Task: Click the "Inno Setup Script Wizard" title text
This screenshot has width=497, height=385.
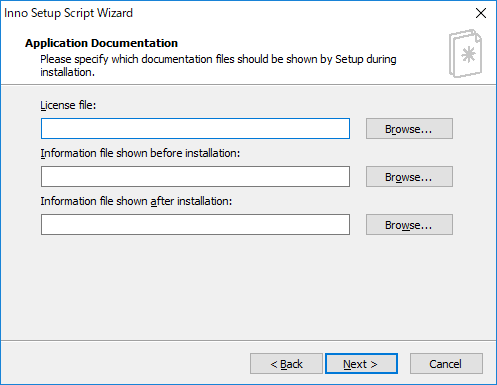Action: (68, 13)
